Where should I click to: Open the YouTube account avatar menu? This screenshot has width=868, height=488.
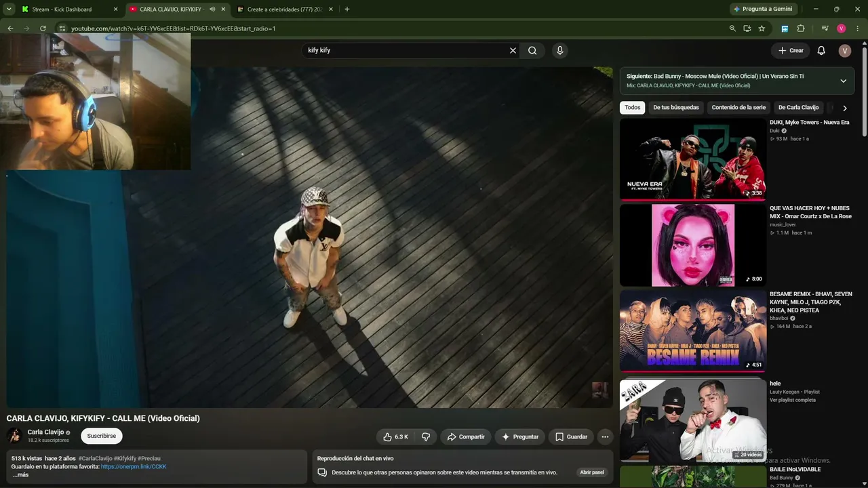(844, 51)
